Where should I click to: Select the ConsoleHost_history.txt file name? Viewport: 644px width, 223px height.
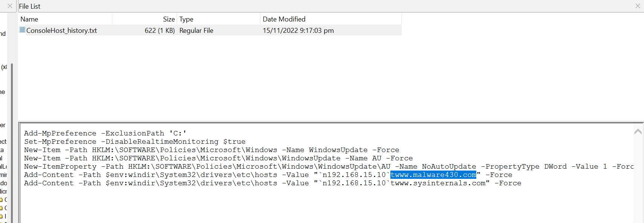[x=61, y=30]
